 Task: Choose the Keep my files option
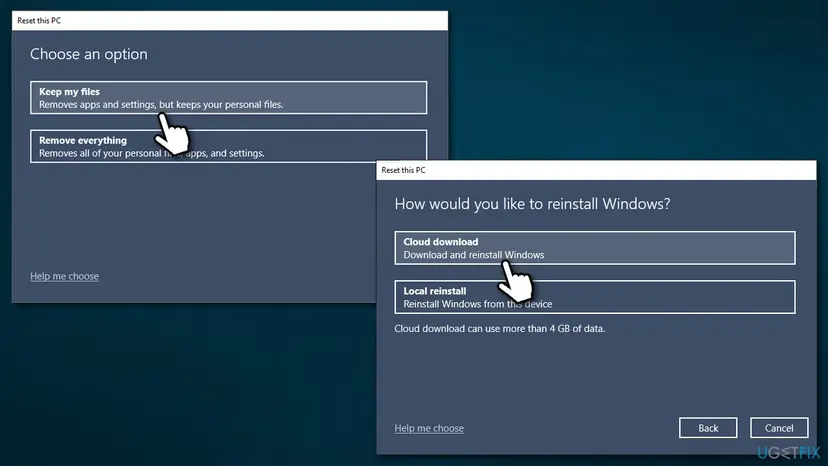[228, 98]
